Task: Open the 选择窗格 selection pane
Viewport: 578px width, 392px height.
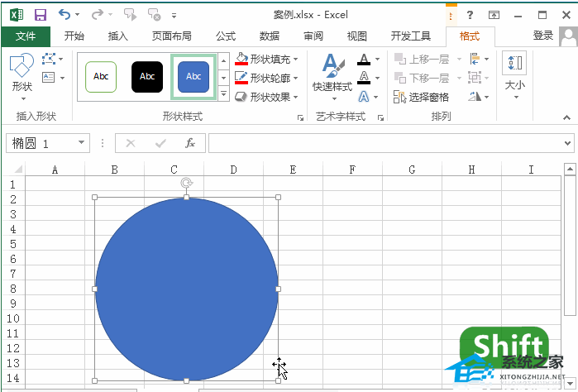Action: pos(422,97)
